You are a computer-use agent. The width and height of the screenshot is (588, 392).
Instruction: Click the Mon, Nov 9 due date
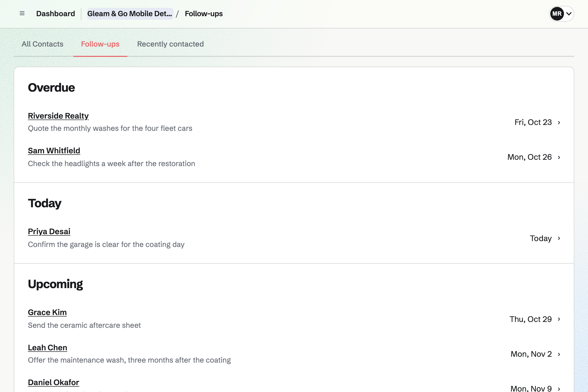point(531,388)
